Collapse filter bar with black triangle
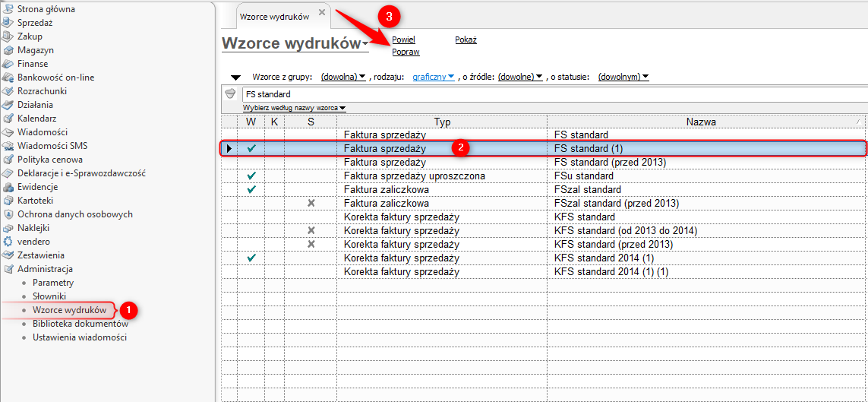 pyautogui.click(x=236, y=77)
